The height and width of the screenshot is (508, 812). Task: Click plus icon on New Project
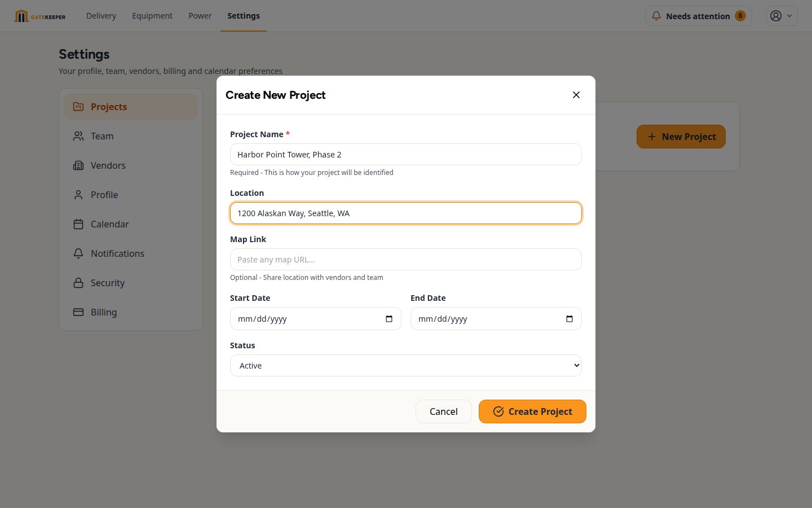click(652, 137)
